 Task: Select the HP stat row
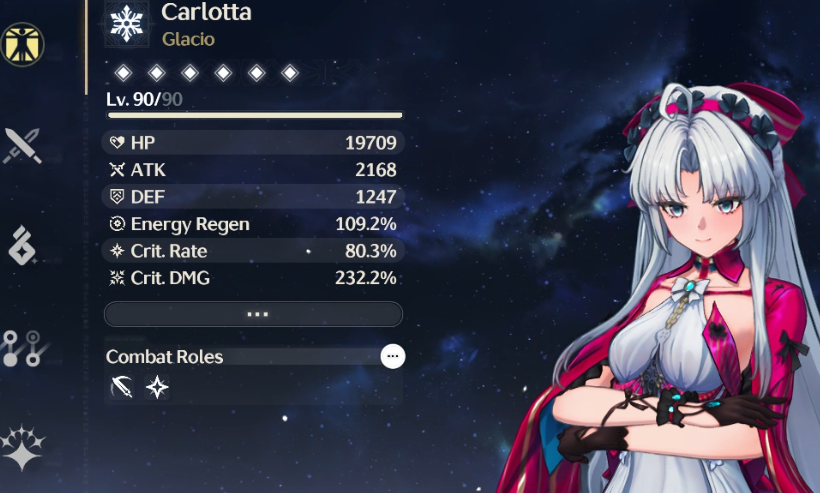[x=253, y=143]
